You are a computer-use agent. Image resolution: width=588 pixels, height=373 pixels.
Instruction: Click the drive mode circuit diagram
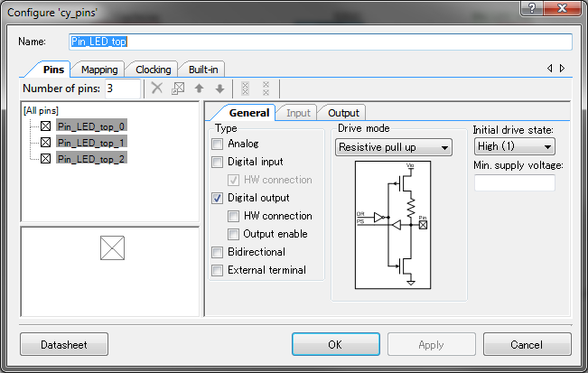(393, 225)
